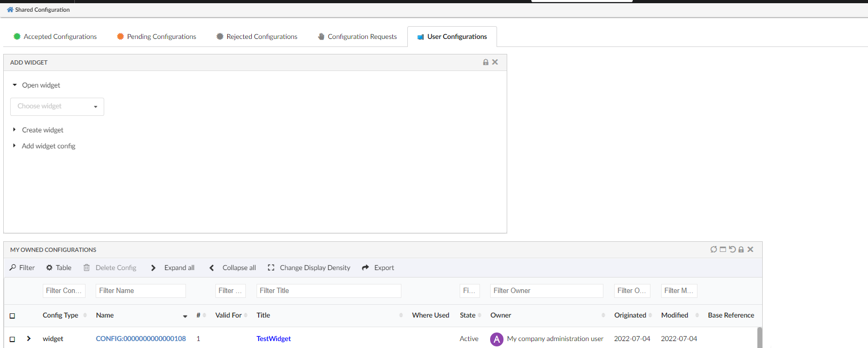Screen dimensions: 868x348
Task: Click the Filter Name input field
Action: pos(141,291)
